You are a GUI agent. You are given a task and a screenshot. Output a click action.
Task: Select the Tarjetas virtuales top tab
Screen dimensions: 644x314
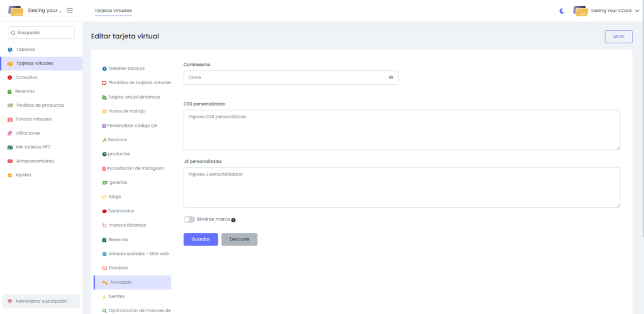pos(113,11)
